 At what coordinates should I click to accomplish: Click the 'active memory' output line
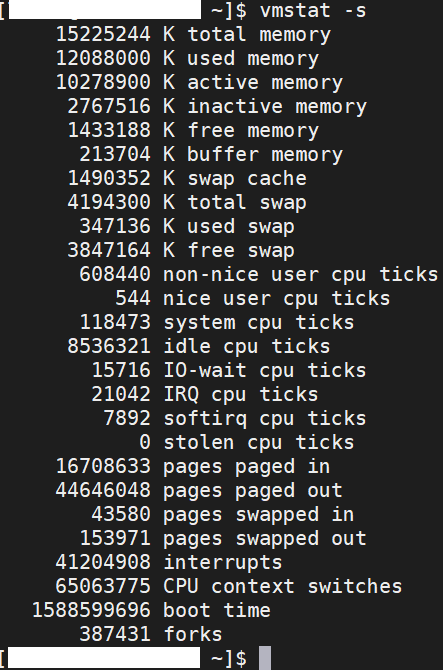[x=199, y=82]
